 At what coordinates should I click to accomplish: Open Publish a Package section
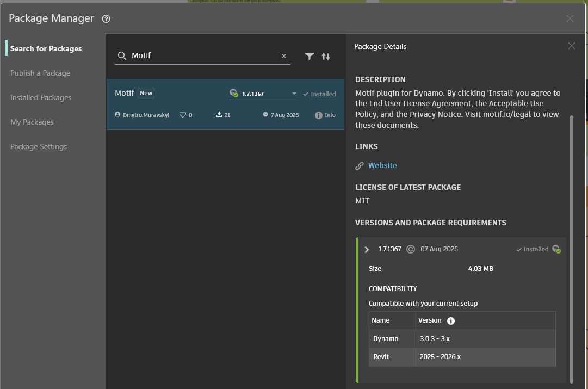click(x=40, y=73)
